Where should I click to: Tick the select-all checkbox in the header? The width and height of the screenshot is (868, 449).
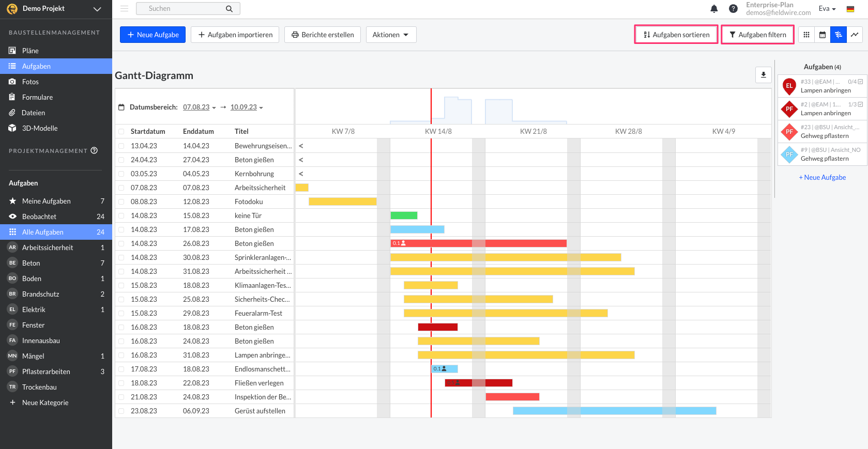[121, 132]
